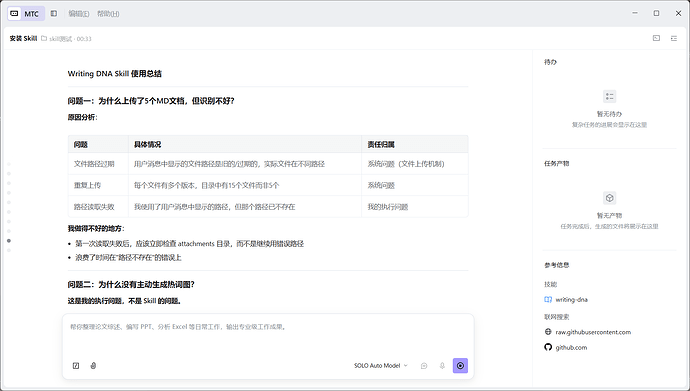Click the purple stop/send button
The width and height of the screenshot is (690, 391).
tap(460, 365)
